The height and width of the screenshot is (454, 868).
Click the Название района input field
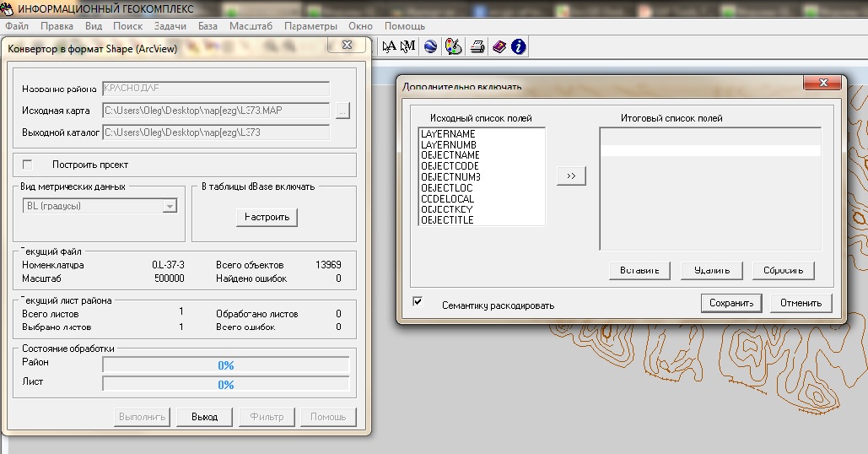coord(216,89)
